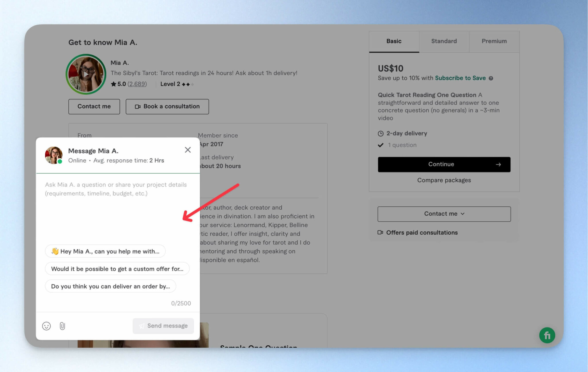
Task: Choose 'Hey Mia A., can you help' suggestion
Action: (105, 251)
